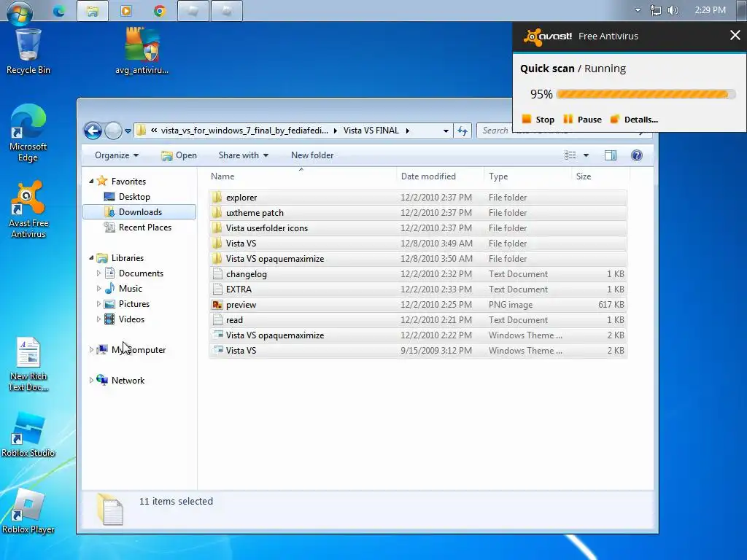Select the Recycle Bin desktop icon

28,52
